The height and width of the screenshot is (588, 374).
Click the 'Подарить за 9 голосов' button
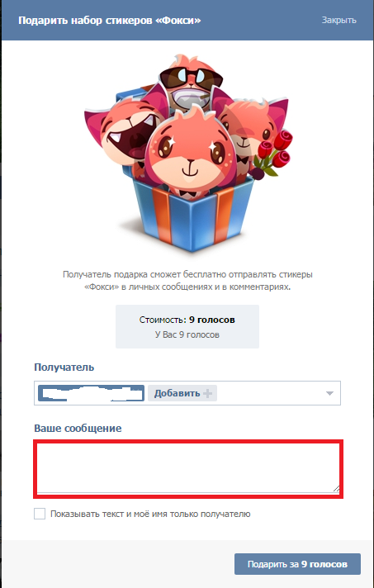(297, 564)
